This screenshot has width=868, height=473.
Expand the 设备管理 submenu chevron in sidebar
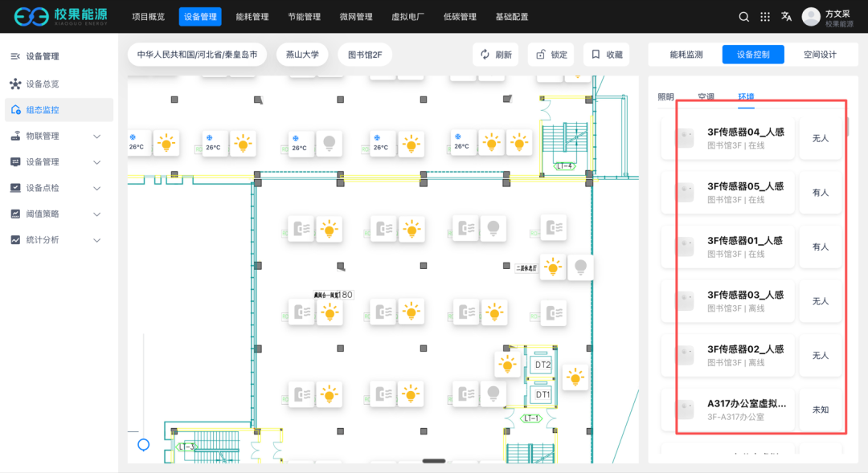(97, 162)
